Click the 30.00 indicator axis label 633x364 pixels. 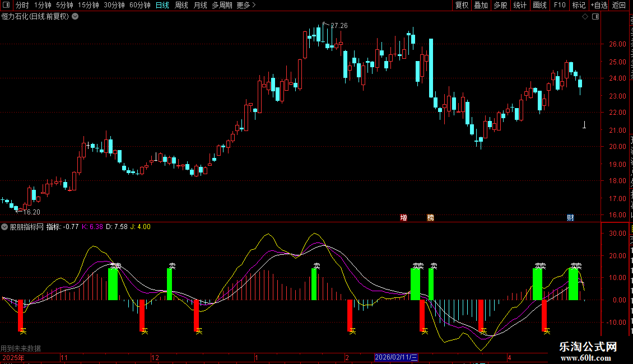(x=618, y=234)
